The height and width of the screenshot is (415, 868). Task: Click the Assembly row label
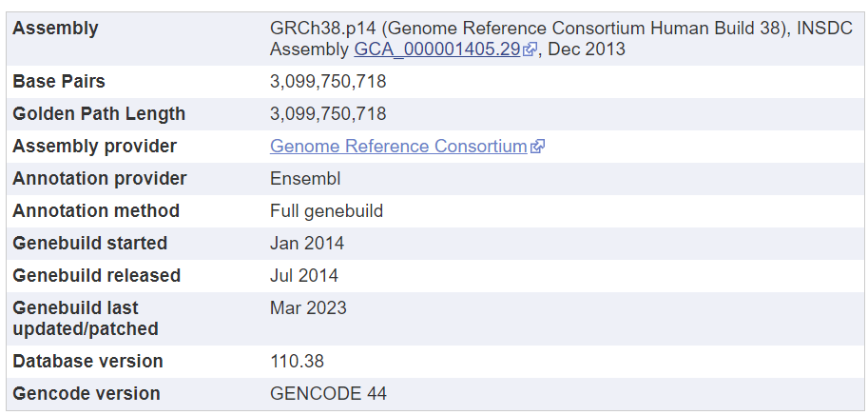55,29
